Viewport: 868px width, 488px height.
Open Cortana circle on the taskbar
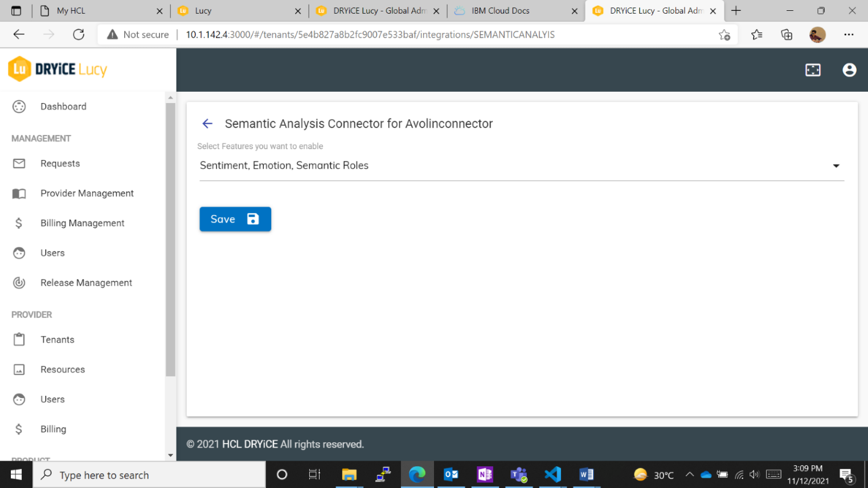tap(281, 474)
